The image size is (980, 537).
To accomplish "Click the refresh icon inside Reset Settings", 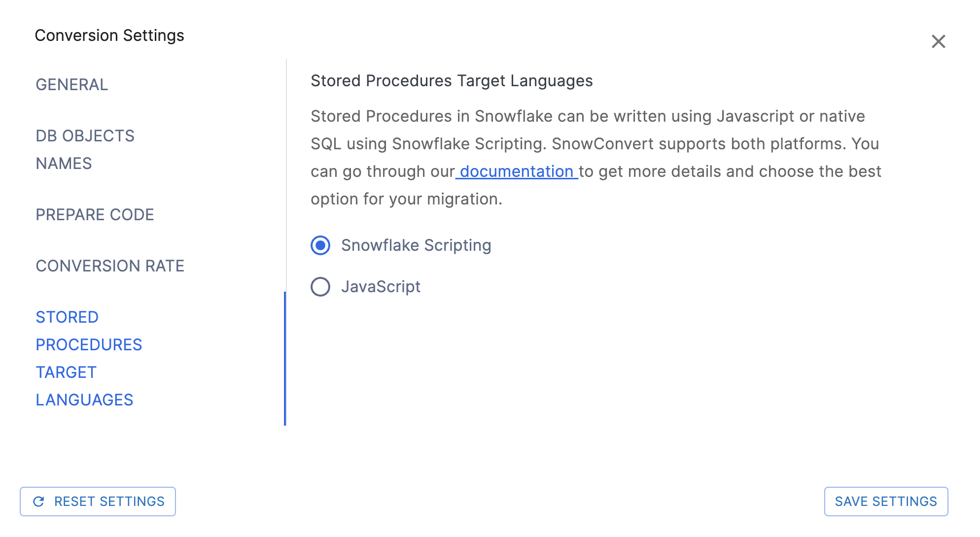I will 40,502.
